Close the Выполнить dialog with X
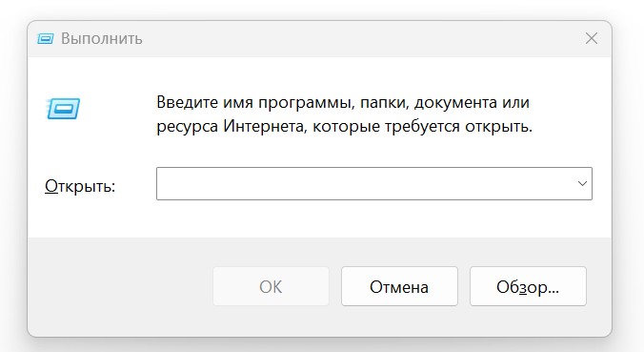644x352 pixels. 592,39
